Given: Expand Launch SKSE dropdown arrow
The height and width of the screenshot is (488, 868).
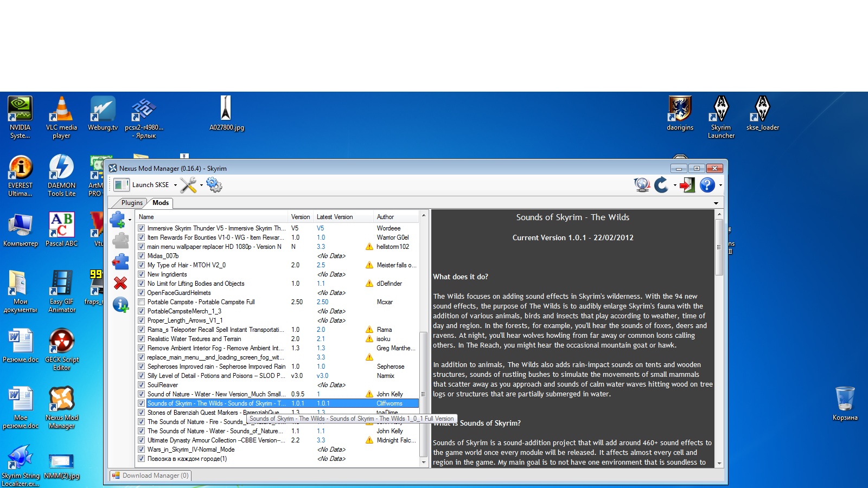Looking at the screenshot, I should [x=175, y=185].
